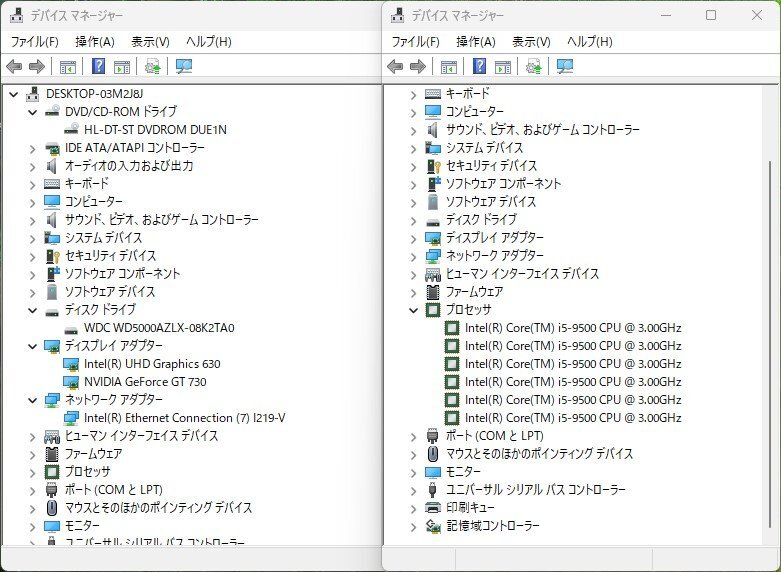Expand プロセッサ node in left window
This screenshot has height=572, width=781.
(32, 472)
